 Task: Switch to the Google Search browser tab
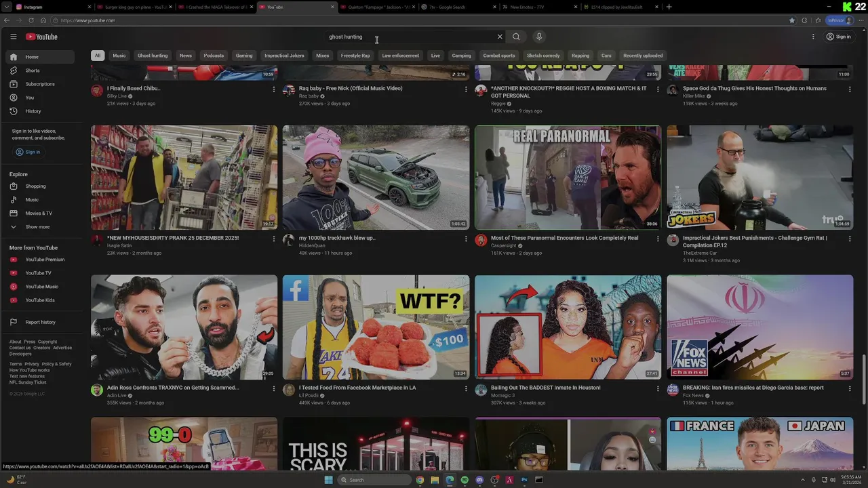[x=458, y=7]
